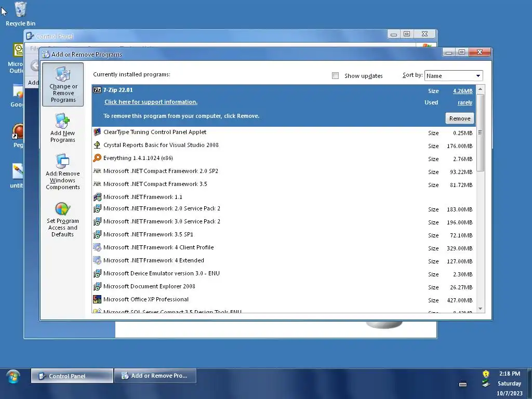Click the Everything search magnifier icon

click(x=97, y=158)
